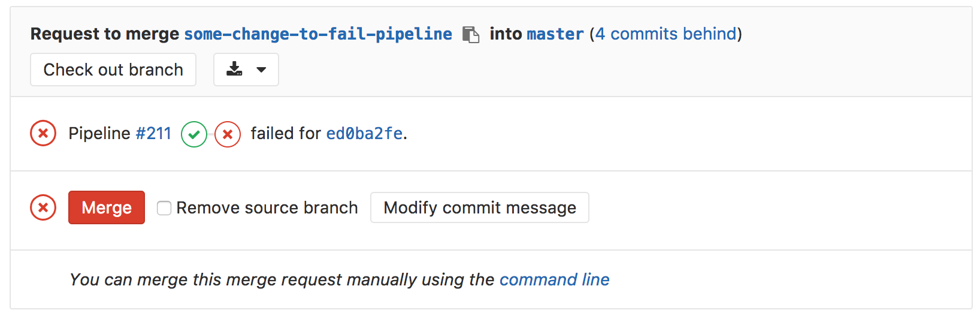Expand the download options caret arrow
Image resolution: width=980 pixels, height=319 pixels.
(x=261, y=70)
